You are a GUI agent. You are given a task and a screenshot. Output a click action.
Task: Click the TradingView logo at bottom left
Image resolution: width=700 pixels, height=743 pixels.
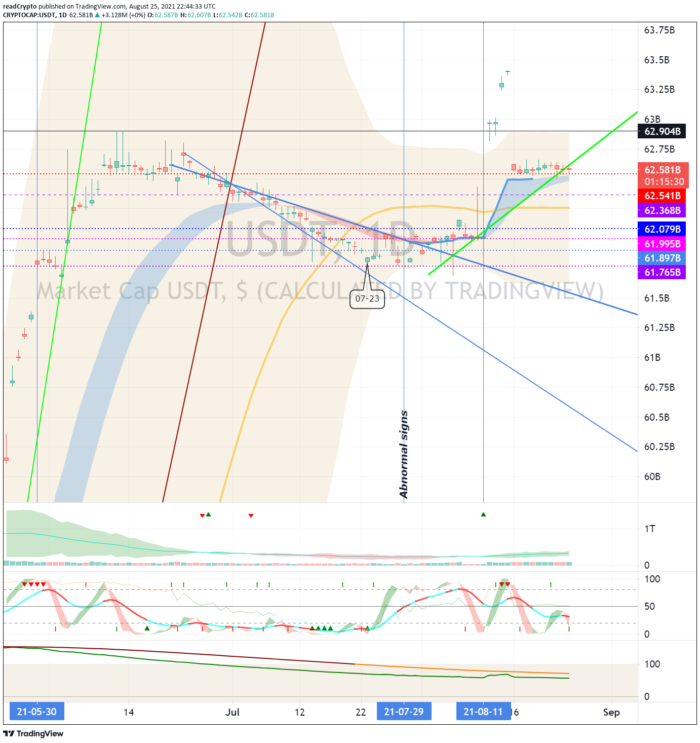(x=33, y=733)
